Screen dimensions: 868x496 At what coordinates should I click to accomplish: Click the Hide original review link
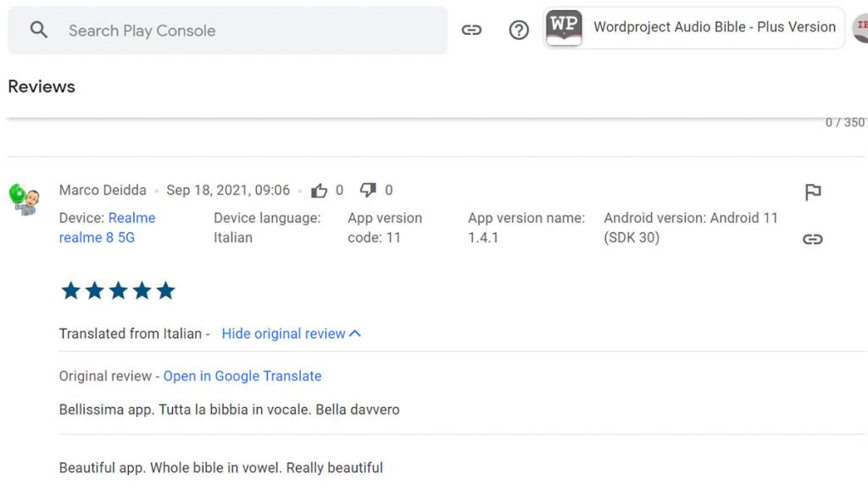click(x=283, y=334)
